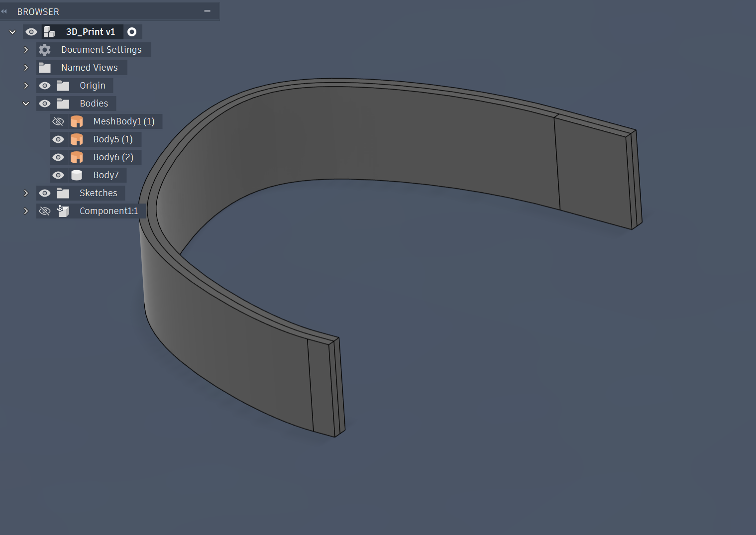Collapse the Bodies folder
The width and height of the screenshot is (756, 535).
[x=26, y=104]
